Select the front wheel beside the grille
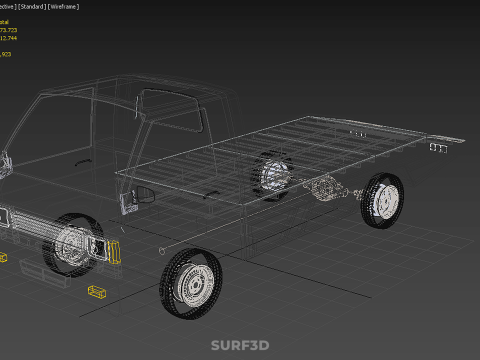 pyautogui.click(x=72, y=245)
